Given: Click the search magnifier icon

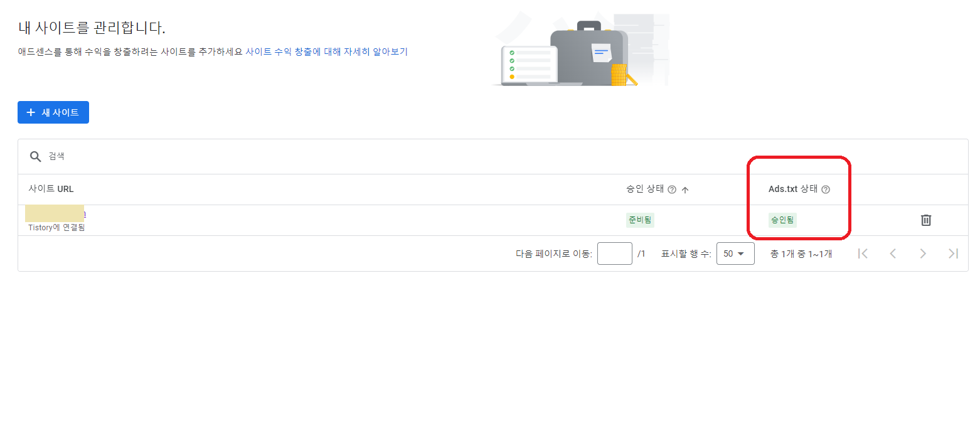Looking at the screenshot, I should click(x=35, y=156).
